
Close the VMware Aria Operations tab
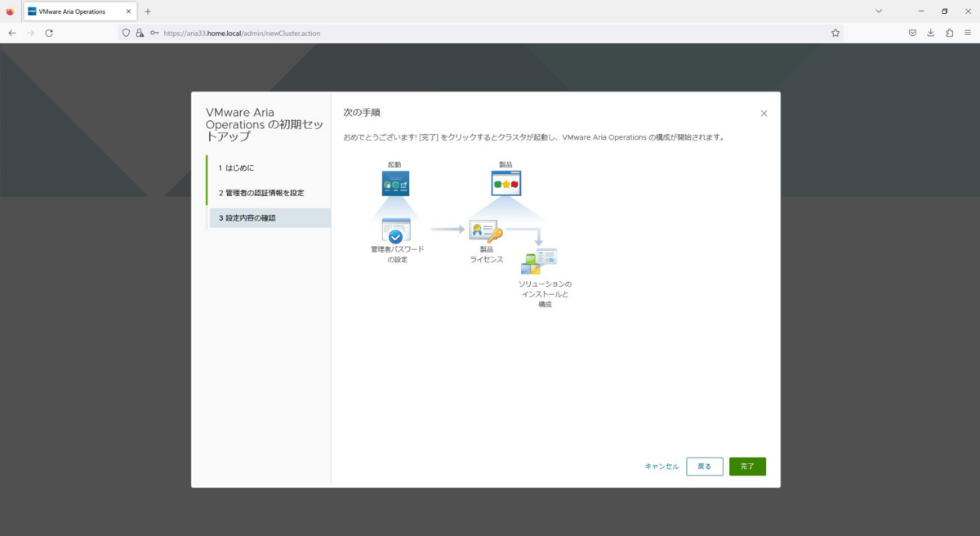[128, 11]
